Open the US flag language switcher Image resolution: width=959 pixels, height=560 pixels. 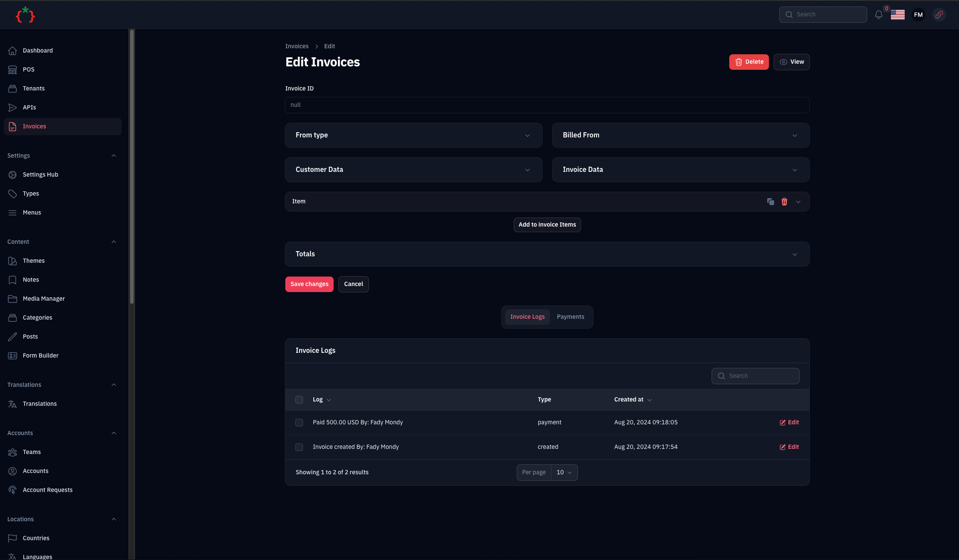[x=897, y=15]
